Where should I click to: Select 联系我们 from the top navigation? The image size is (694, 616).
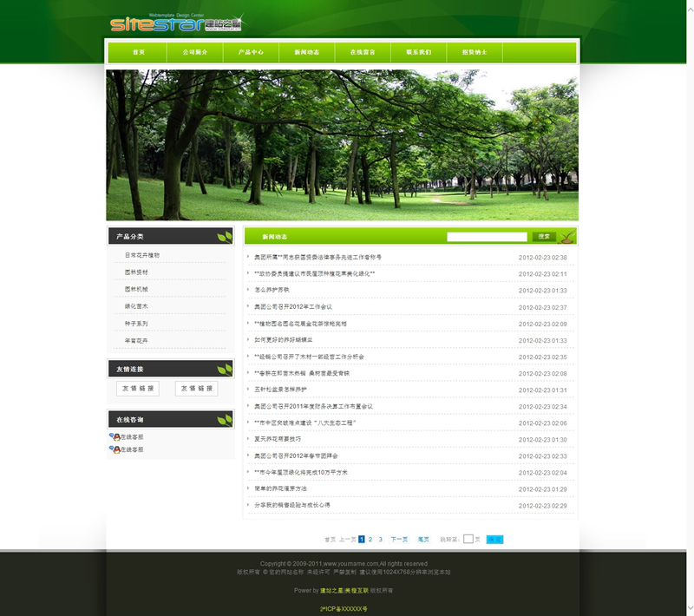[418, 53]
